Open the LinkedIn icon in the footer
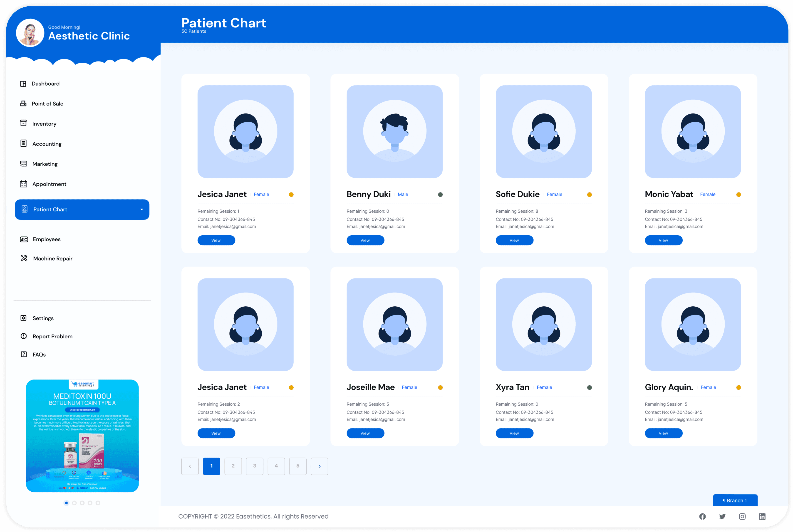This screenshot has height=532, width=793. (x=762, y=516)
